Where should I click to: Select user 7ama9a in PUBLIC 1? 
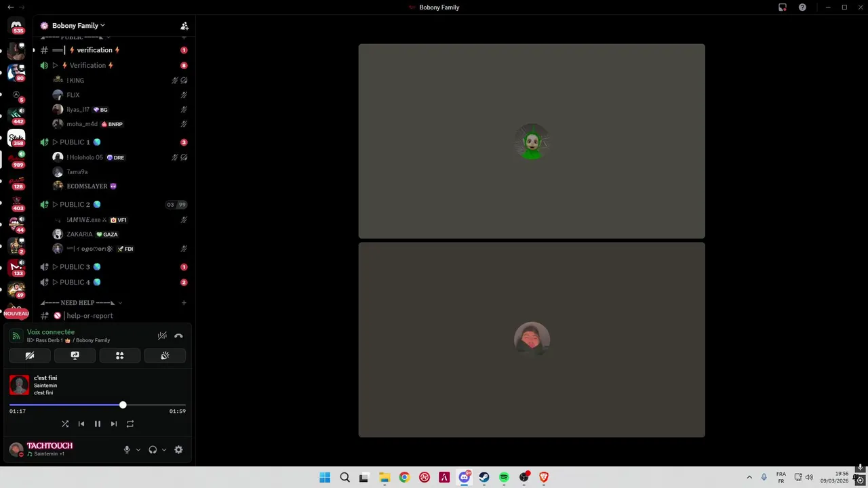point(120,172)
